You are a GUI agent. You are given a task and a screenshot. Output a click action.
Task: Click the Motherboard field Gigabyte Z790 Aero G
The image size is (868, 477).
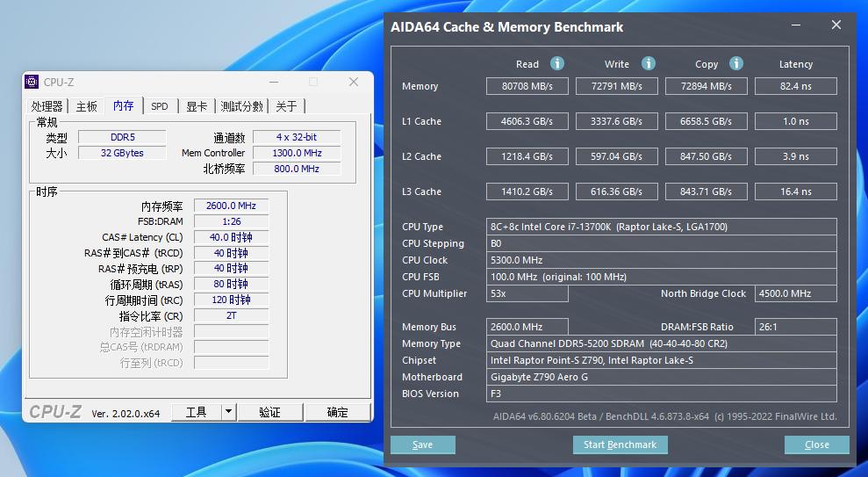662,377
